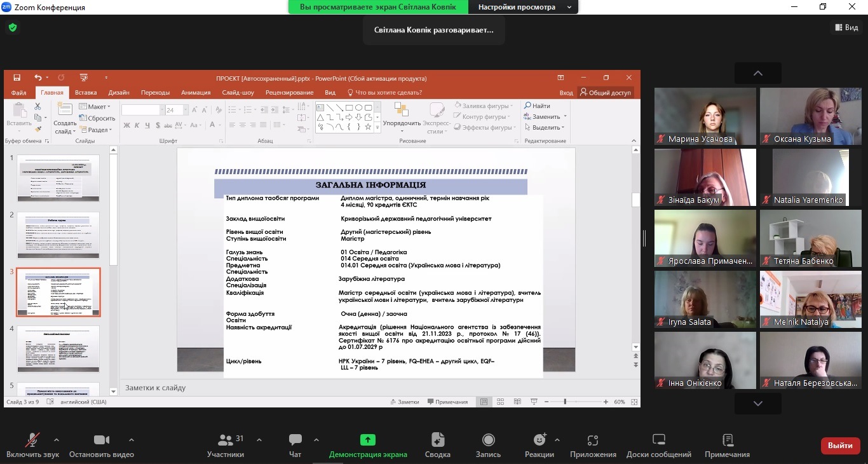Switch to the Вставка tab
This screenshot has height=464, width=868.
click(86, 93)
